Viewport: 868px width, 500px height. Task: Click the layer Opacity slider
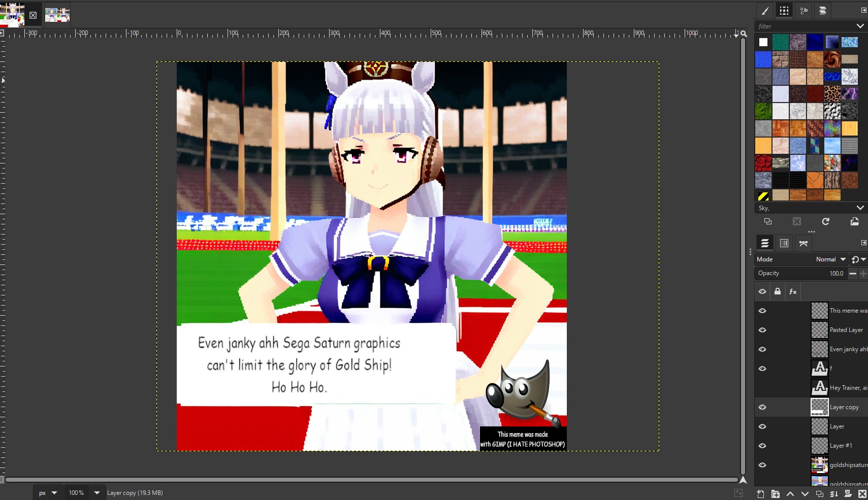(800, 273)
